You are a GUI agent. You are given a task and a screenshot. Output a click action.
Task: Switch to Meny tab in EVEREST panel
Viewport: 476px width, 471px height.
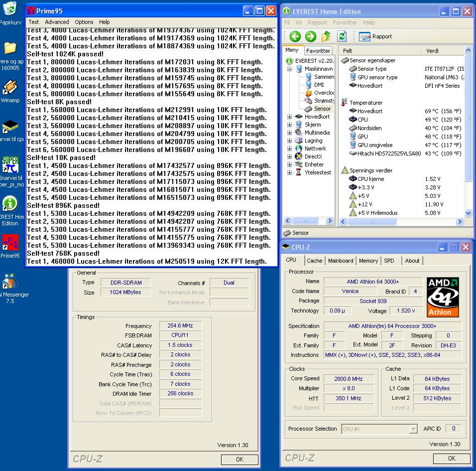click(x=292, y=50)
